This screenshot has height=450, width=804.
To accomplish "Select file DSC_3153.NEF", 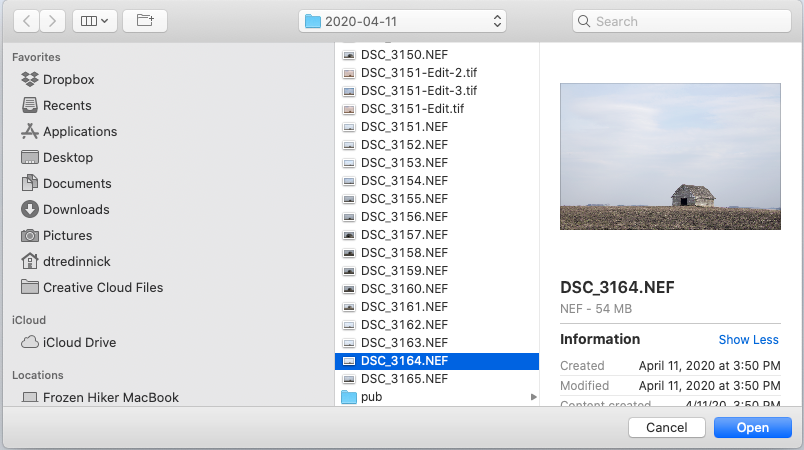I will pyautogui.click(x=437, y=162).
